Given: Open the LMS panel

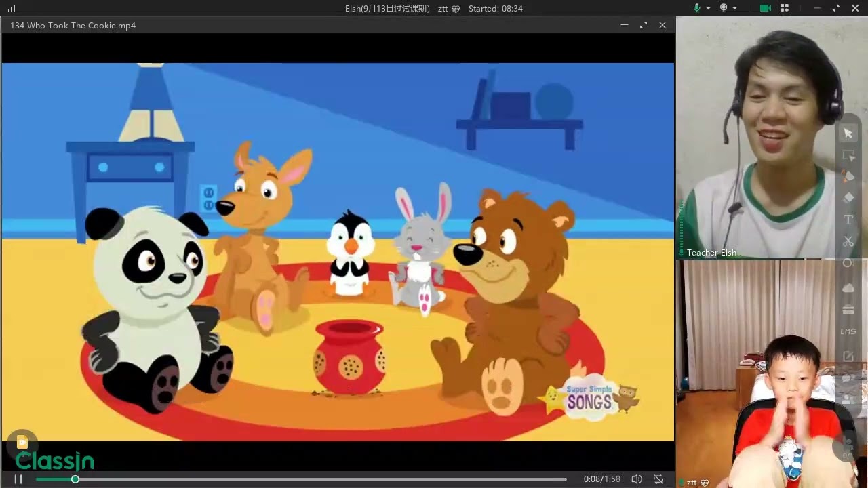Looking at the screenshot, I should [x=848, y=331].
